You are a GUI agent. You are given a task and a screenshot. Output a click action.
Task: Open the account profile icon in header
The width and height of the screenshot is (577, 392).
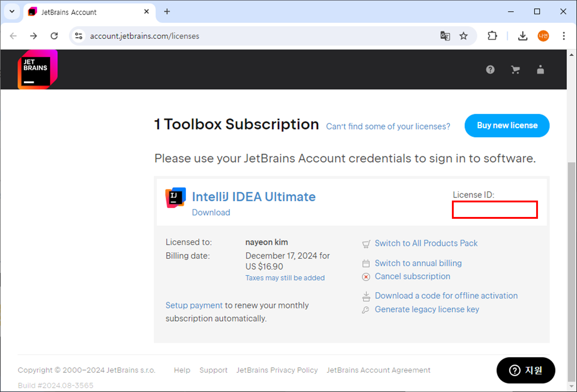(541, 69)
